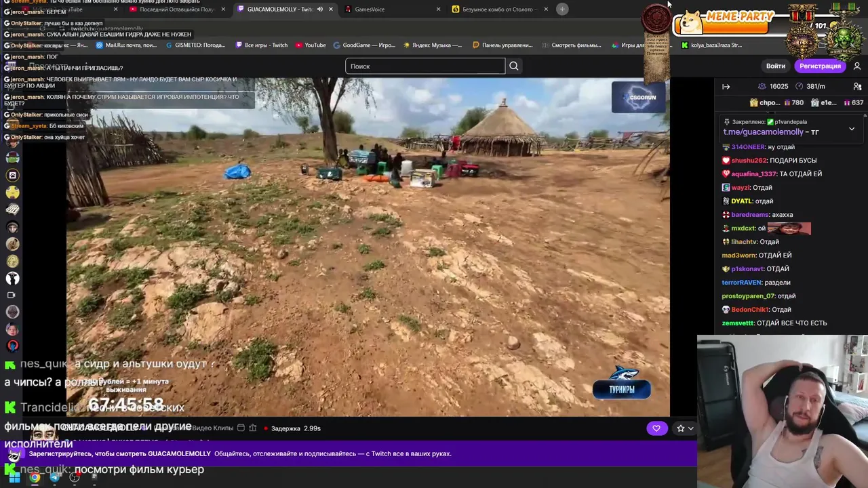
Task: Click the ТУРНИРЫ shark banner
Action: pos(622,382)
